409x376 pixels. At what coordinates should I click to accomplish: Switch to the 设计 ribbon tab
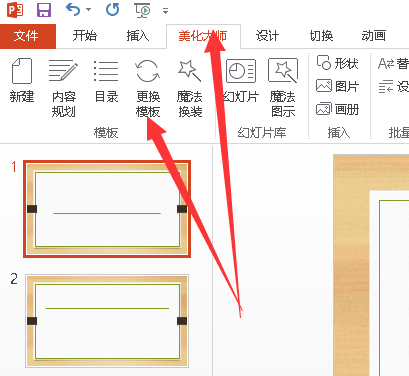267,36
